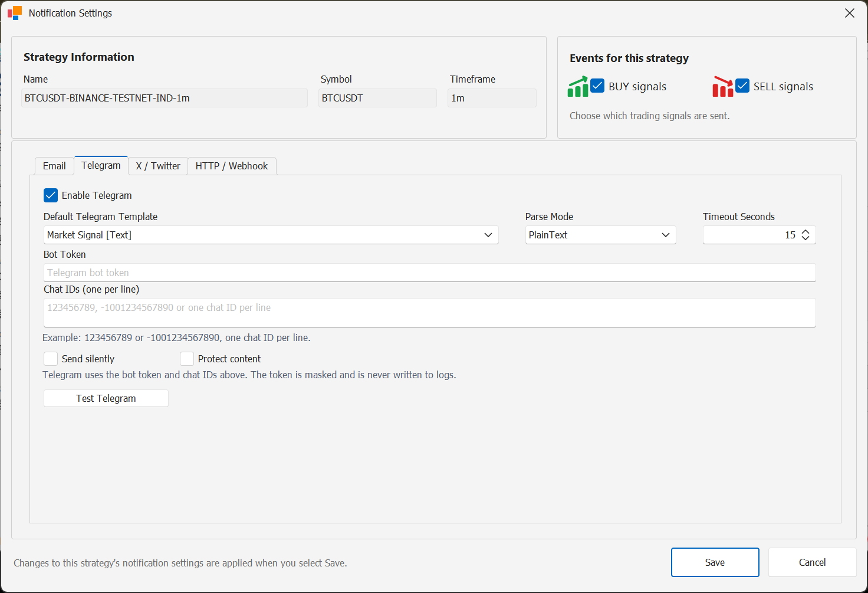Click the token masking note under Send silently

[x=249, y=375]
